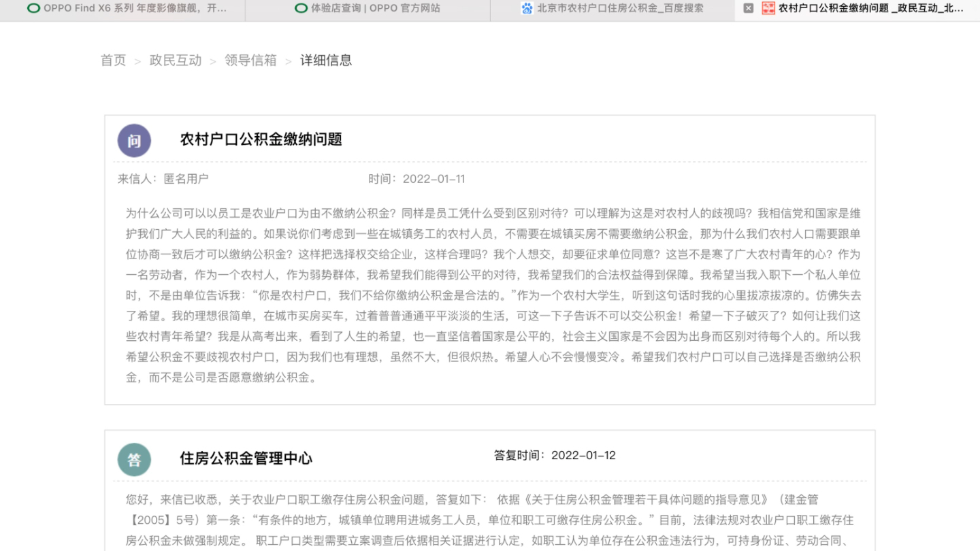The height and width of the screenshot is (551, 980).
Task: Switch to the 北京市农村户口住房公积金 search tab
Action: pyautogui.click(x=612, y=9)
